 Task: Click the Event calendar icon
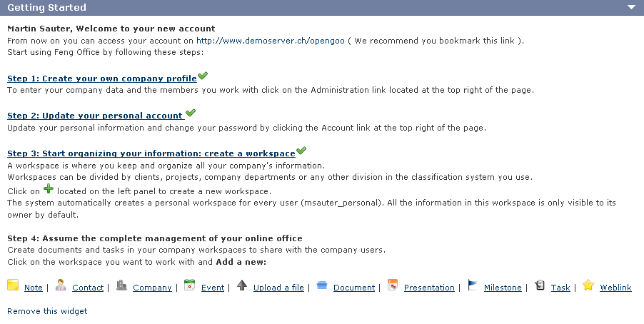[189, 285]
